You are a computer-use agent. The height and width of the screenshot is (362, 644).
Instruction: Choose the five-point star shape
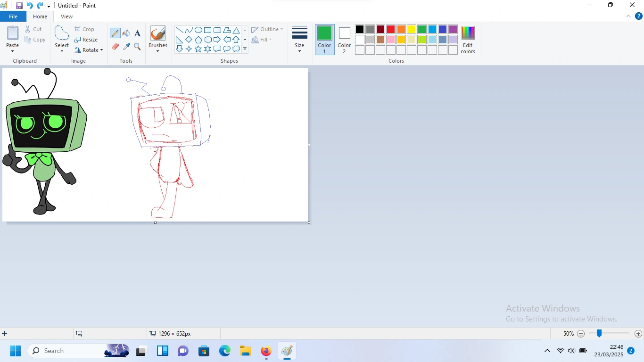tap(198, 49)
